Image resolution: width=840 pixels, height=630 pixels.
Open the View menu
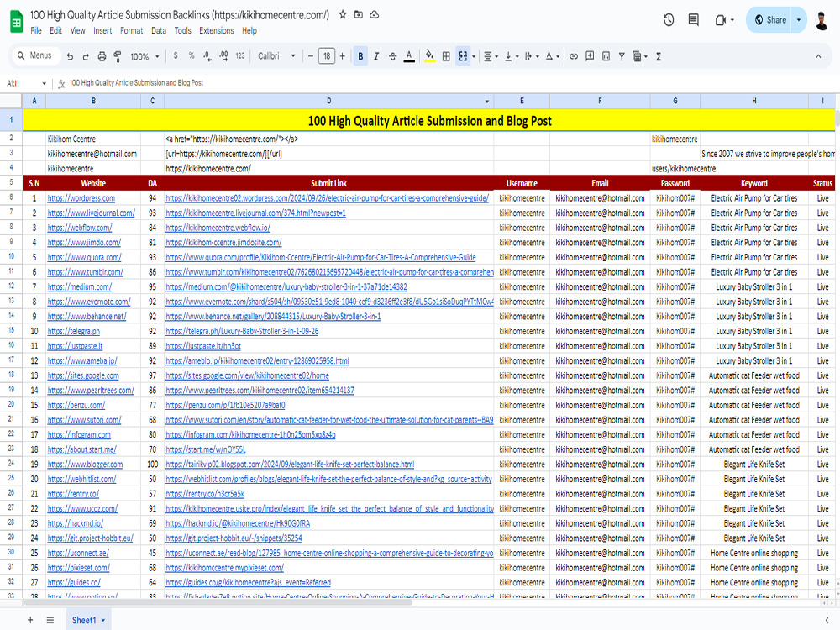pos(77,30)
